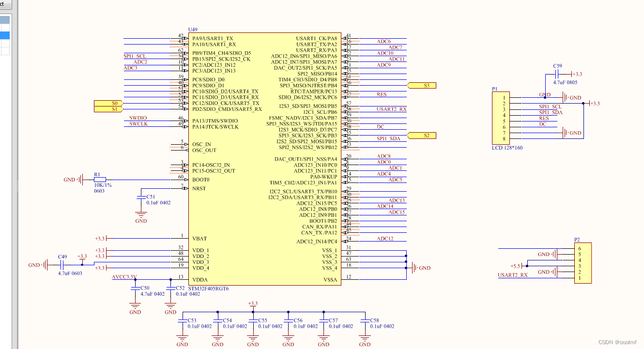Screen dimensions: 644x349
Task: Click the 4.7uF 0603 value text
Action: (70, 273)
